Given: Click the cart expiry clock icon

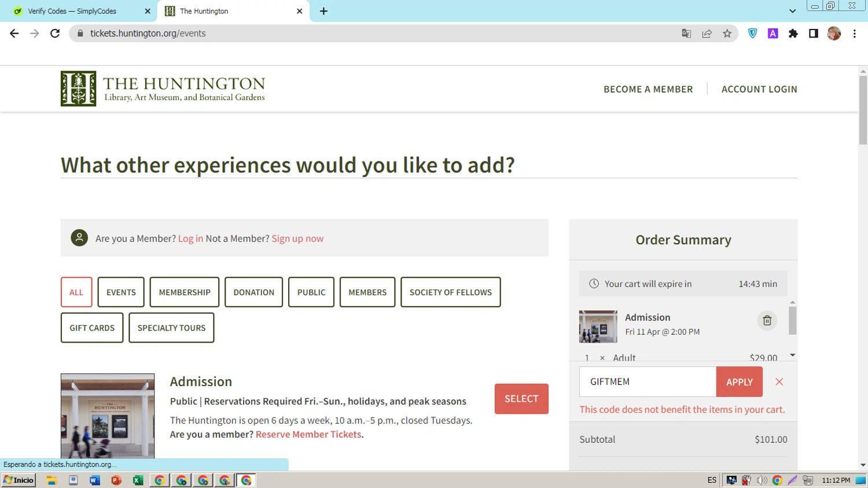Looking at the screenshot, I should pyautogui.click(x=594, y=284).
